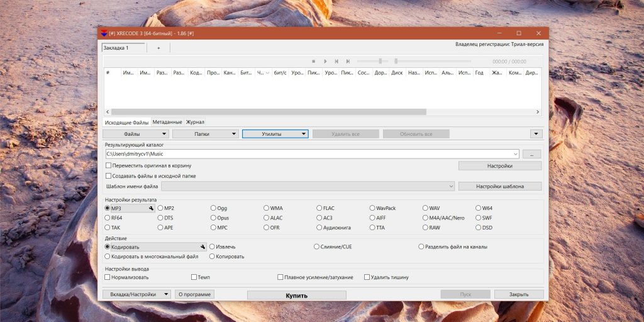Enable Переместить оригинал в корзину
The image size is (644, 322).
click(x=108, y=165)
